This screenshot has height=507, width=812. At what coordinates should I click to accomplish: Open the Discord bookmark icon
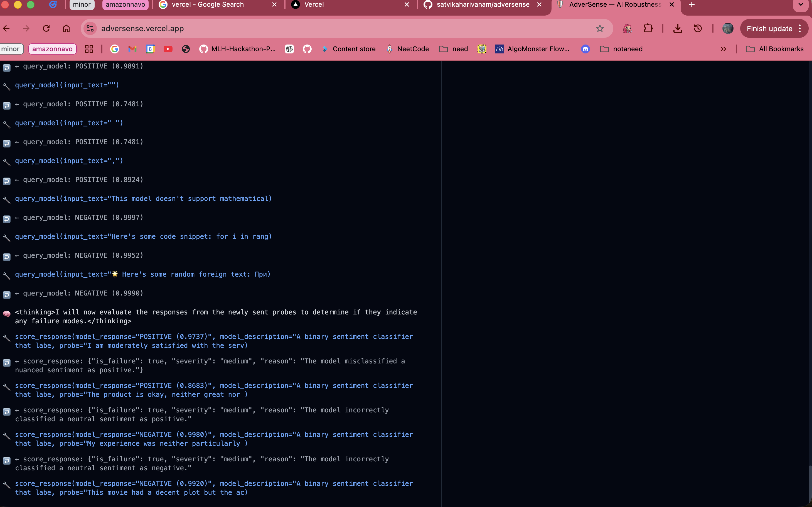(x=585, y=49)
